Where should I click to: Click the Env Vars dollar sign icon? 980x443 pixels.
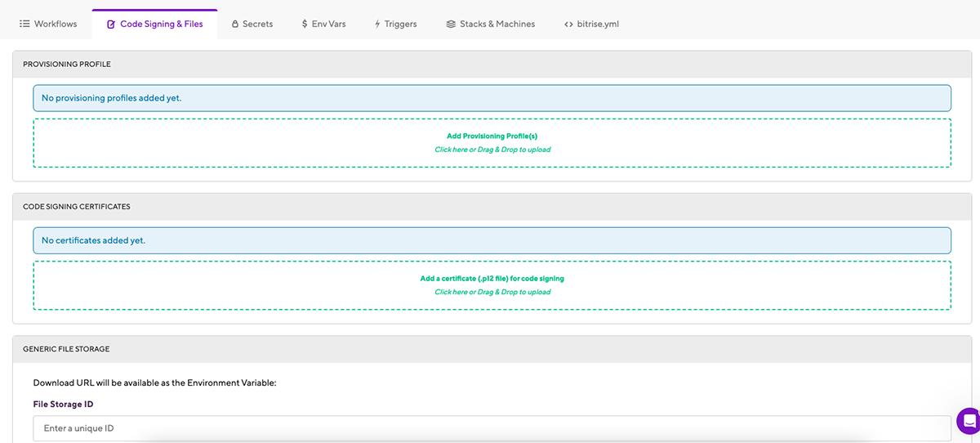(305, 25)
